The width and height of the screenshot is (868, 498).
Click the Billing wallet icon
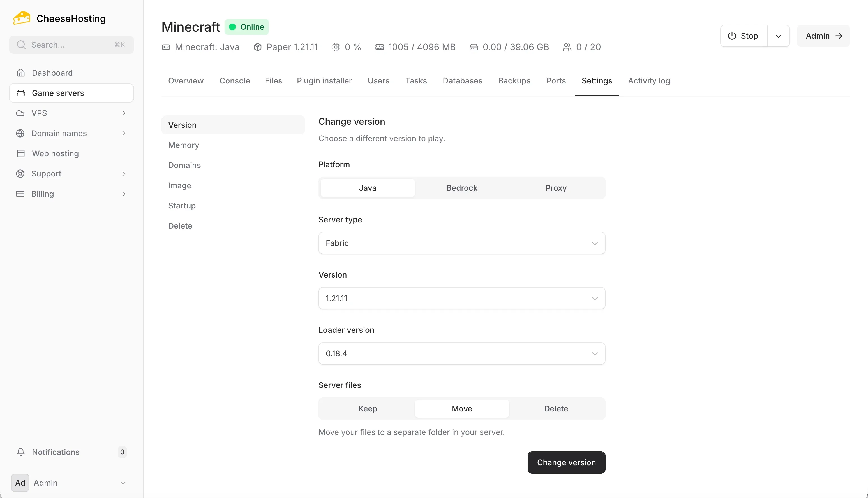[20, 194]
